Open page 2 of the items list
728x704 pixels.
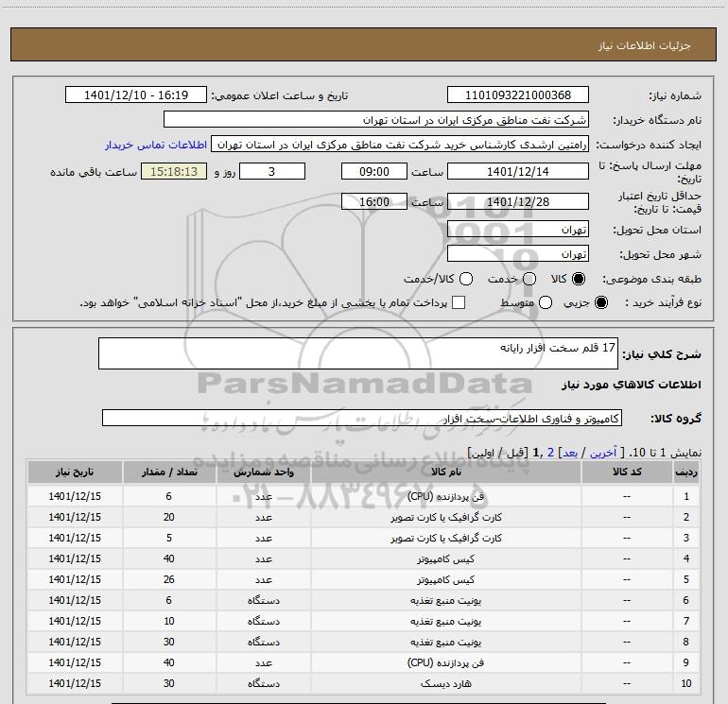pos(550,453)
